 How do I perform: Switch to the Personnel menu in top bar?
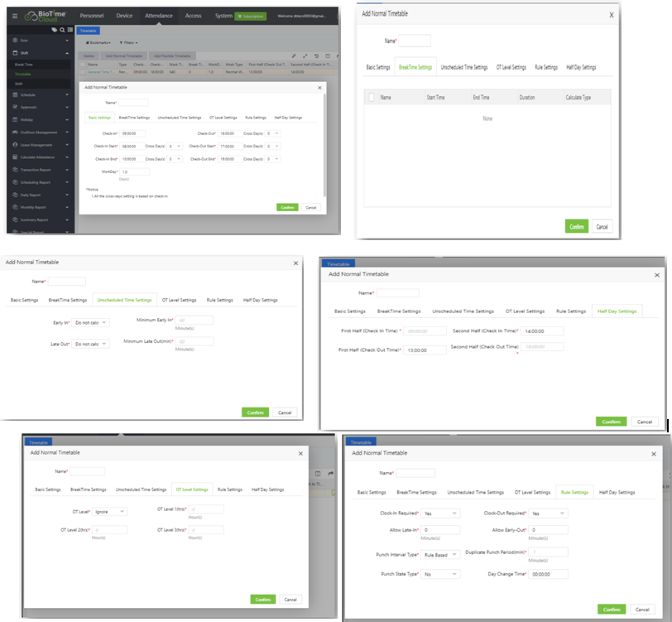(x=91, y=15)
